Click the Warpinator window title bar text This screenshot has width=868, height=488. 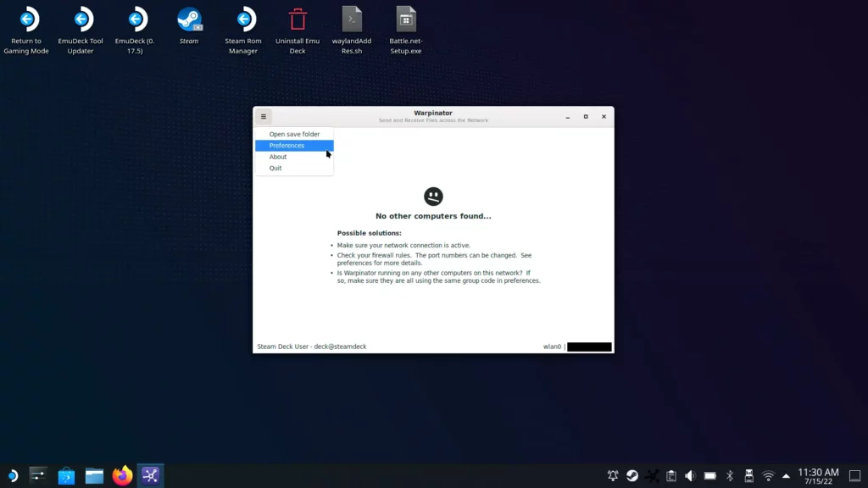[x=433, y=113]
